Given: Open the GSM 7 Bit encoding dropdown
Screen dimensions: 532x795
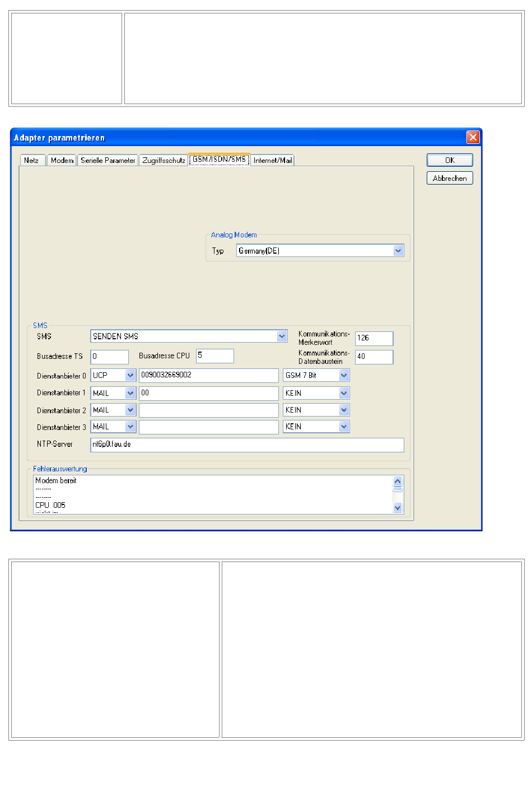Looking at the screenshot, I should tap(343, 375).
